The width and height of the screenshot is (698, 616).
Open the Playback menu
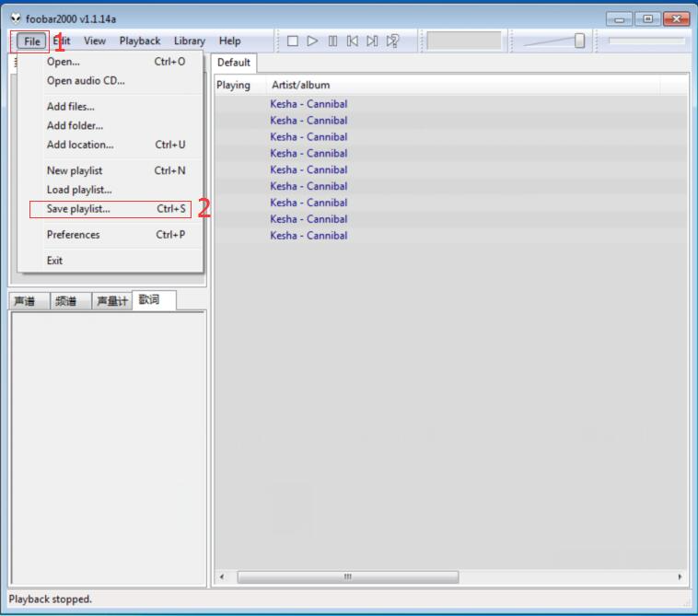click(140, 41)
